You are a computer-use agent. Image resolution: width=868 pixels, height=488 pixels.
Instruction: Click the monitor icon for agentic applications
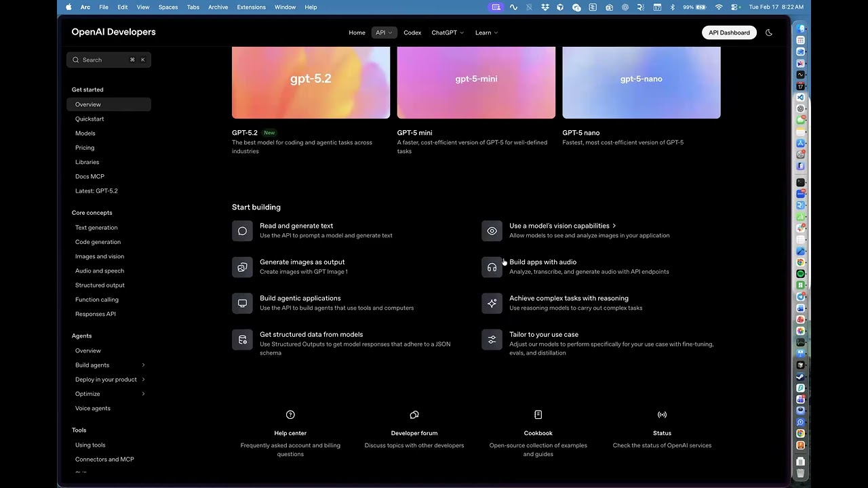point(242,303)
